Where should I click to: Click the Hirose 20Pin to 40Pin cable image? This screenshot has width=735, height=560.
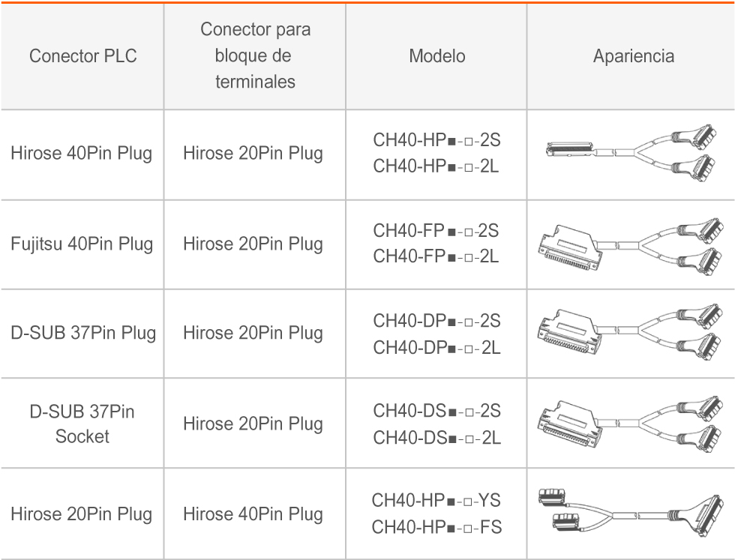(631, 514)
